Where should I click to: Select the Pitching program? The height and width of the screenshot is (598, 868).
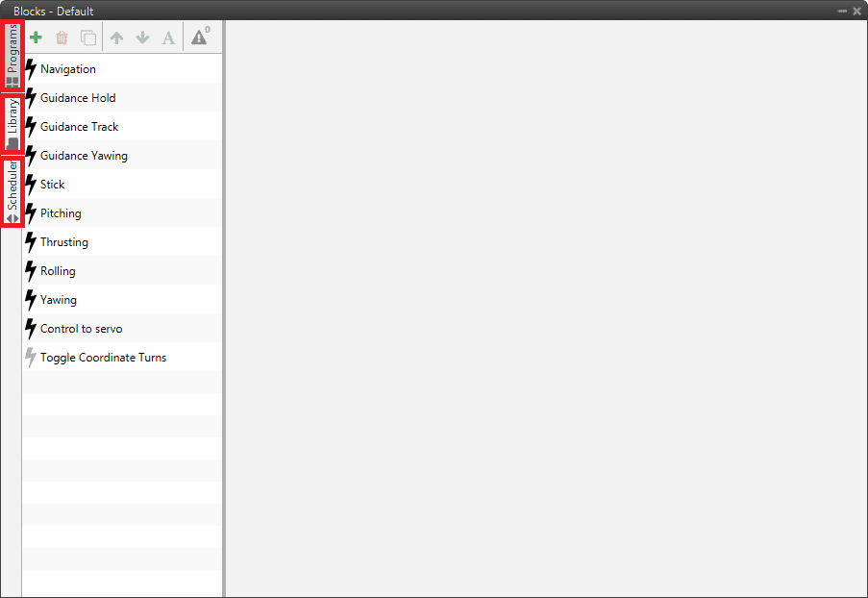[x=122, y=213]
